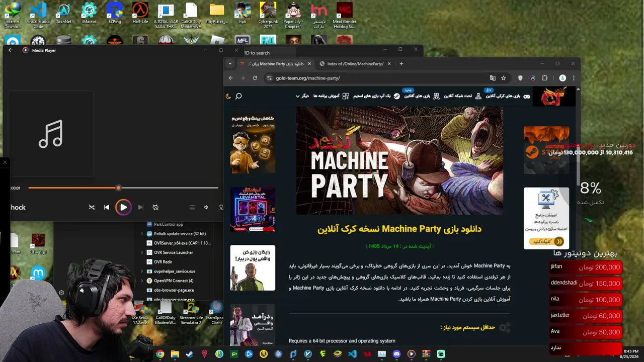Open the ArchNet desktop shortcut

pyautogui.click(x=64, y=14)
